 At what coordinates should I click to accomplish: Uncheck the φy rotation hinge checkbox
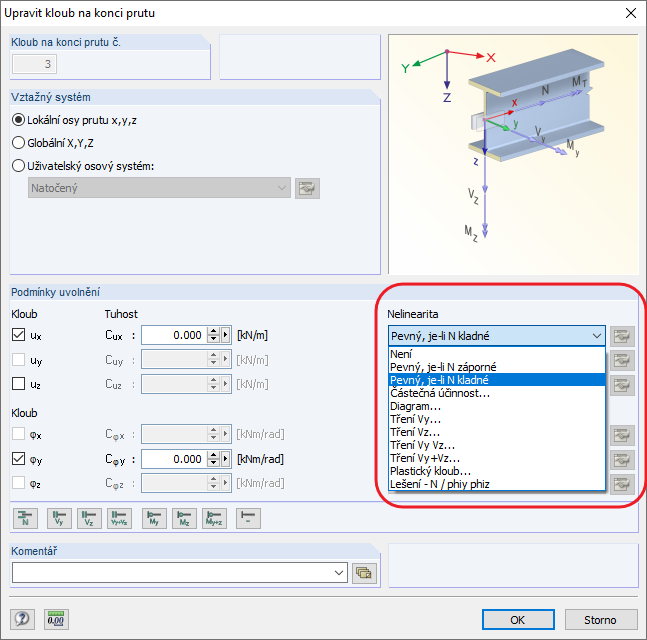click(x=19, y=458)
